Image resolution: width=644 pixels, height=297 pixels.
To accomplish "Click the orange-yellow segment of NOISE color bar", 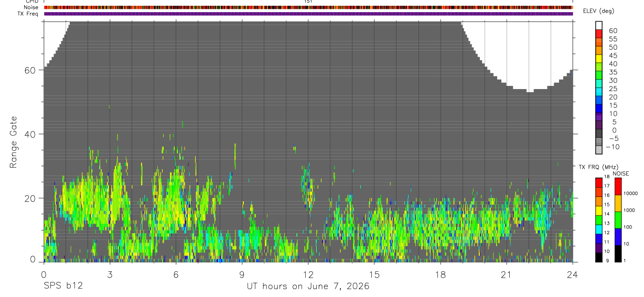I will [617, 203].
